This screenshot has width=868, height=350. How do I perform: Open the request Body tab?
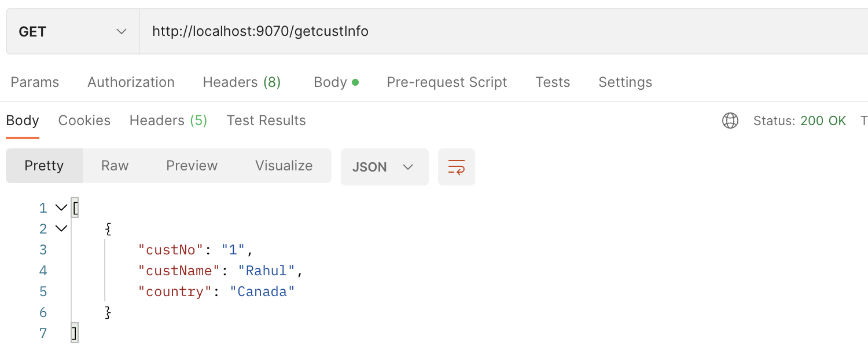pyautogui.click(x=336, y=82)
